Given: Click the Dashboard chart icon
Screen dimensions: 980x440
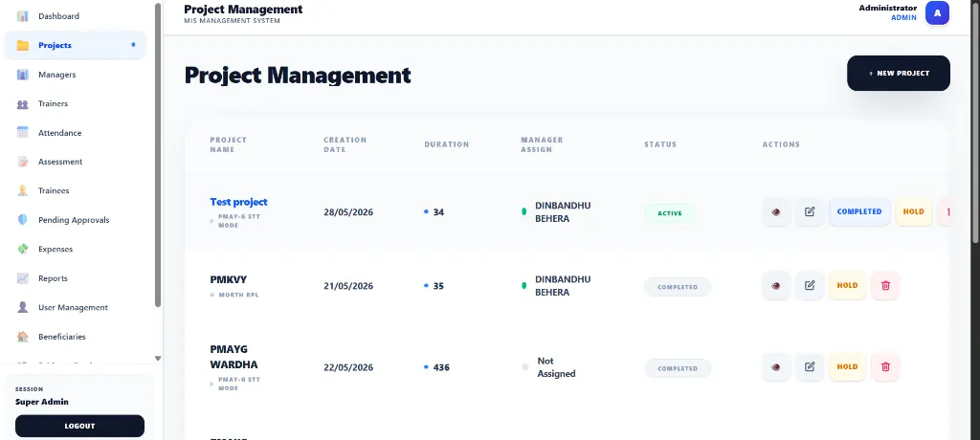Looking at the screenshot, I should (23, 16).
